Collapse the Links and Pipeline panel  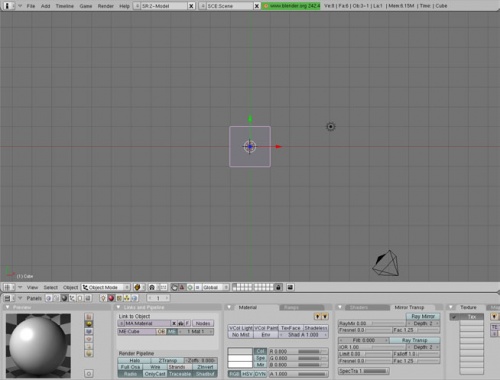point(118,307)
